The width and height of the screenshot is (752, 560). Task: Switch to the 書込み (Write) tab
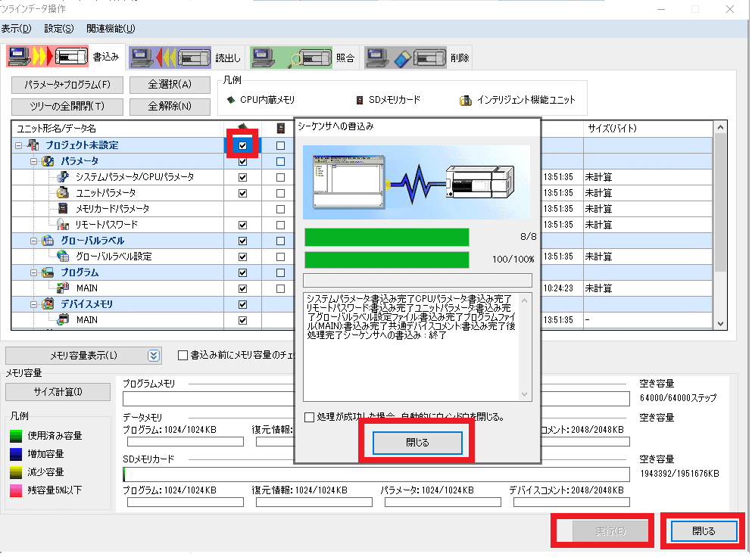coord(65,57)
